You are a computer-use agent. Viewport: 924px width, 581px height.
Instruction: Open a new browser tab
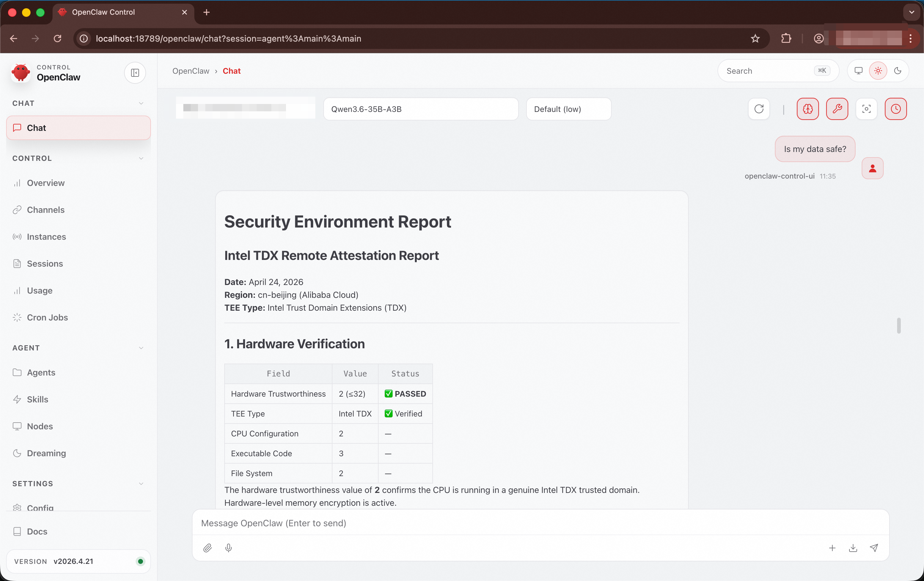(x=207, y=12)
